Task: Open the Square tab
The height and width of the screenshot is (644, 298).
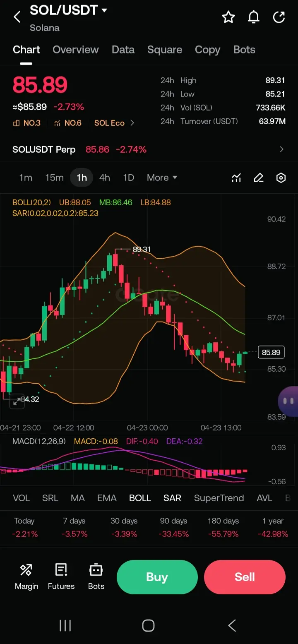Action: (165, 50)
